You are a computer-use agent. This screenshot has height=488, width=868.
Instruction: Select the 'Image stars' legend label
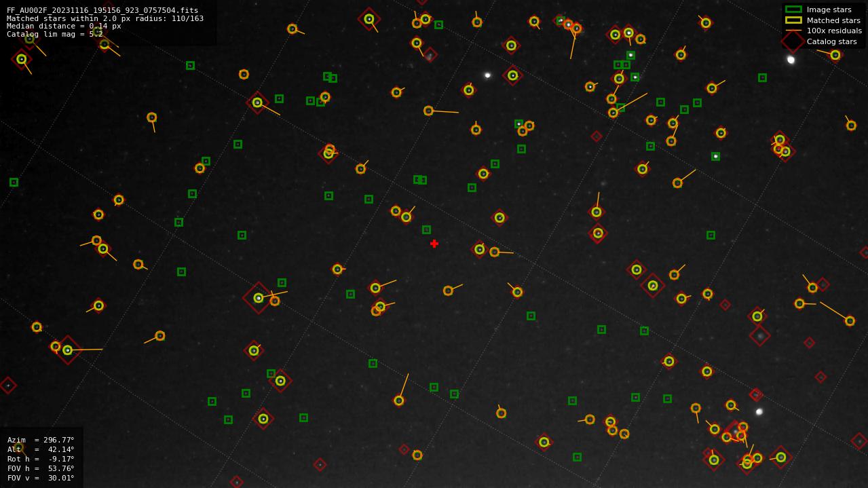click(x=829, y=10)
